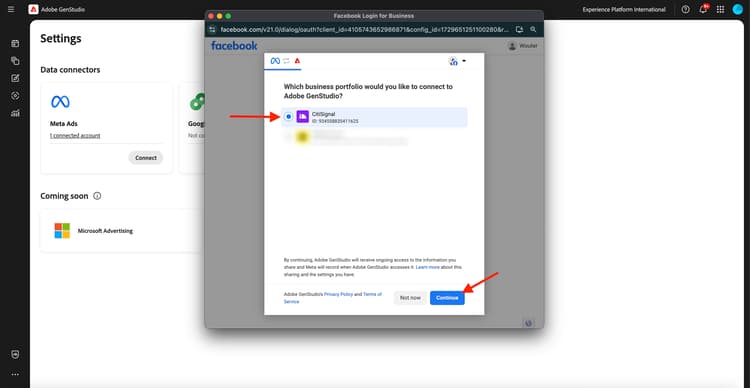
Task: Open the 1 connected account link
Action: coord(75,136)
